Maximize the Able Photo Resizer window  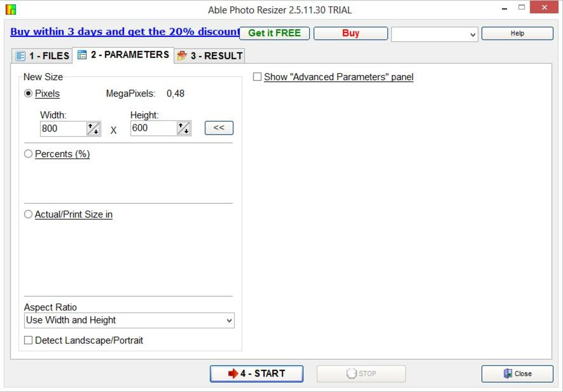coord(521,7)
